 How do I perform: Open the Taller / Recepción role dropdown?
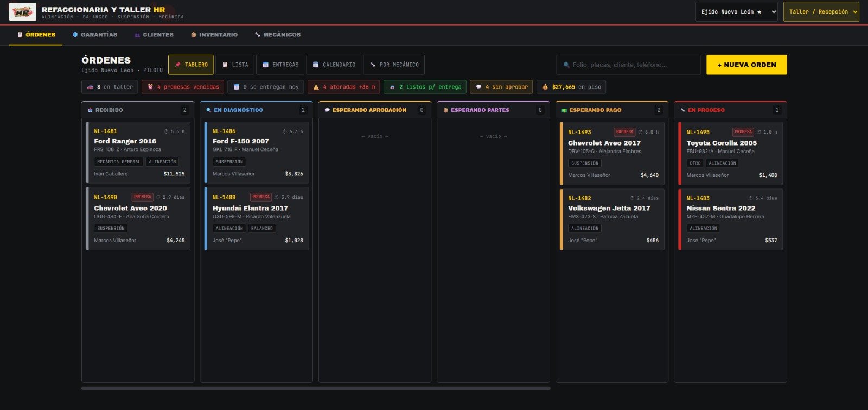pyautogui.click(x=821, y=12)
